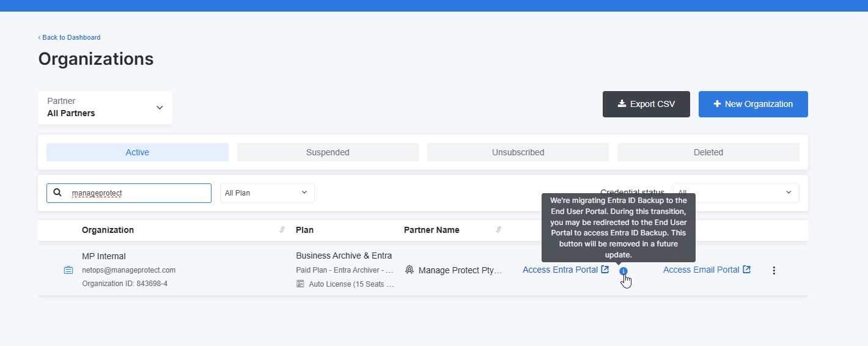Screen dimensions: 868x346
Task: Switch to the Unsubscribed tab
Action: coord(518,152)
